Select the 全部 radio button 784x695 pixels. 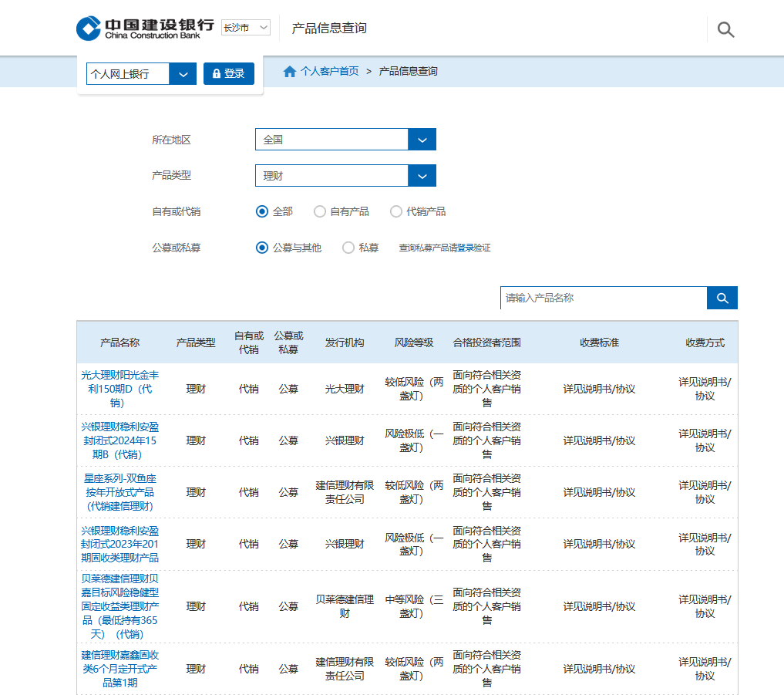pyautogui.click(x=262, y=211)
